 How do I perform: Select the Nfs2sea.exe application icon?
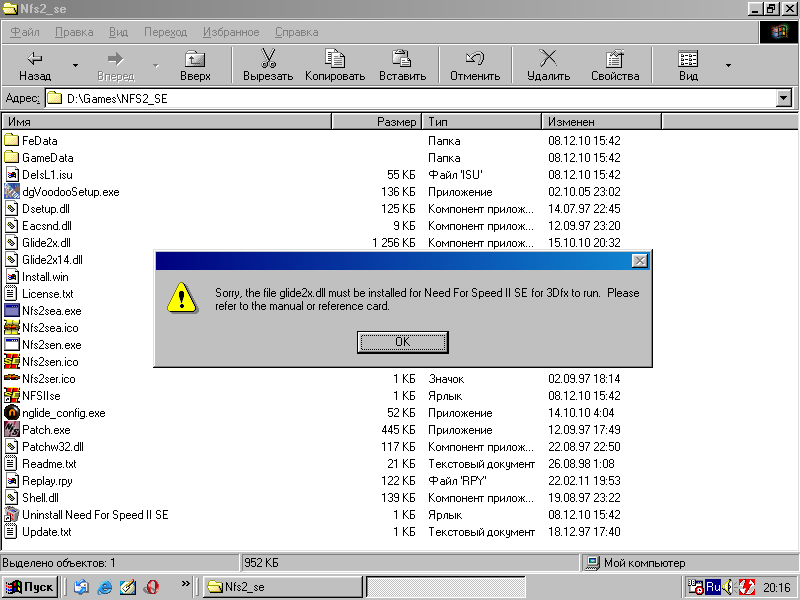11,311
